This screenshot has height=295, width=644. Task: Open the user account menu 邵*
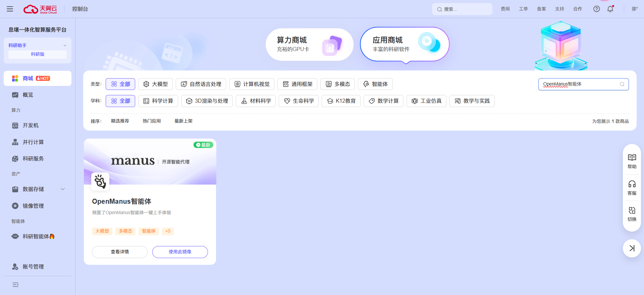pos(635,9)
